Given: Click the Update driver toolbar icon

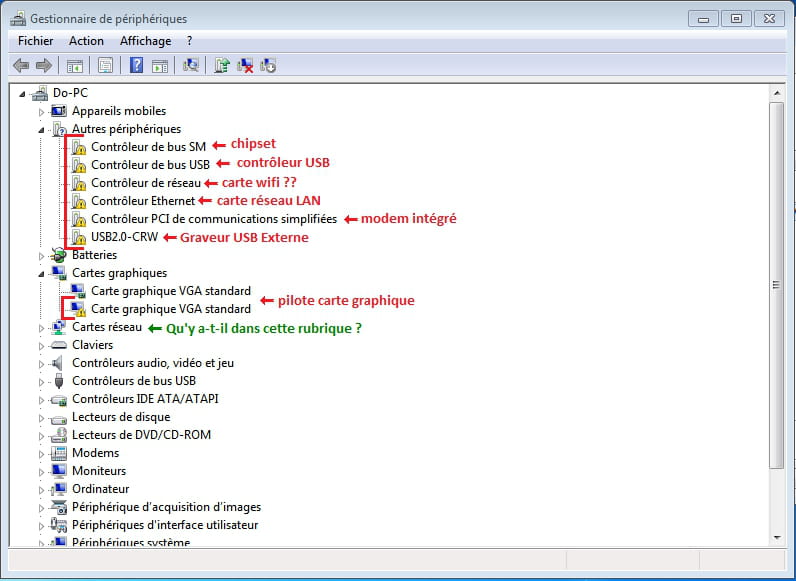Looking at the screenshot, I should coord(222,66).
